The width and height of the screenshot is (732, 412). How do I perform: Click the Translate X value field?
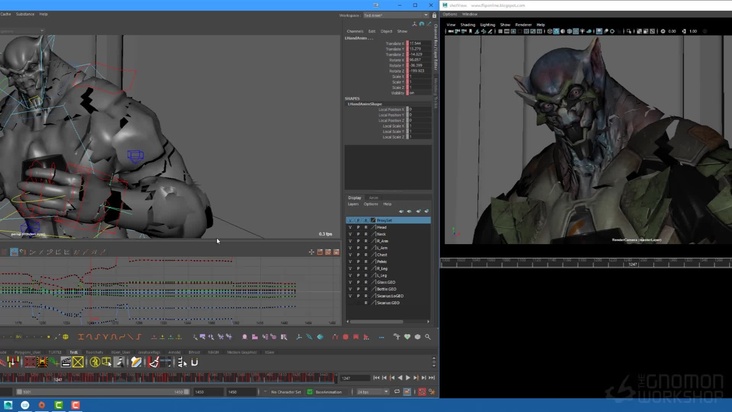pos(417,44)
